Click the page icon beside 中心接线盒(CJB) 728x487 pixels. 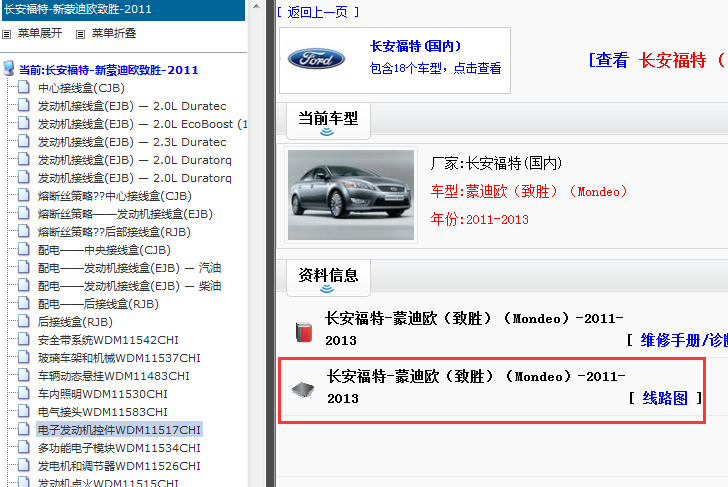tap(24, 87)
